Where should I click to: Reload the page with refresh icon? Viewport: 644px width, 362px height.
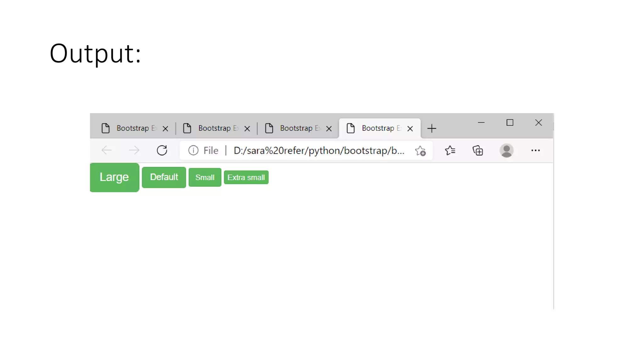point(162,150)
